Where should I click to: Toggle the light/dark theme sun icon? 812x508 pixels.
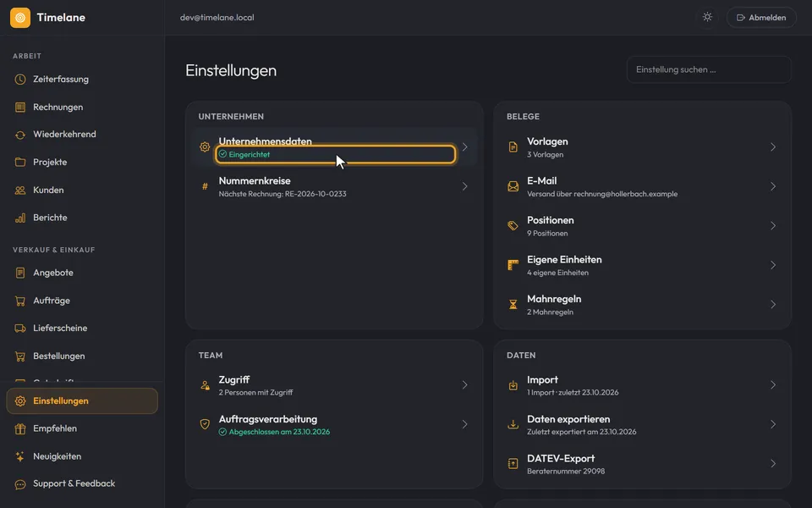[707, 17]
